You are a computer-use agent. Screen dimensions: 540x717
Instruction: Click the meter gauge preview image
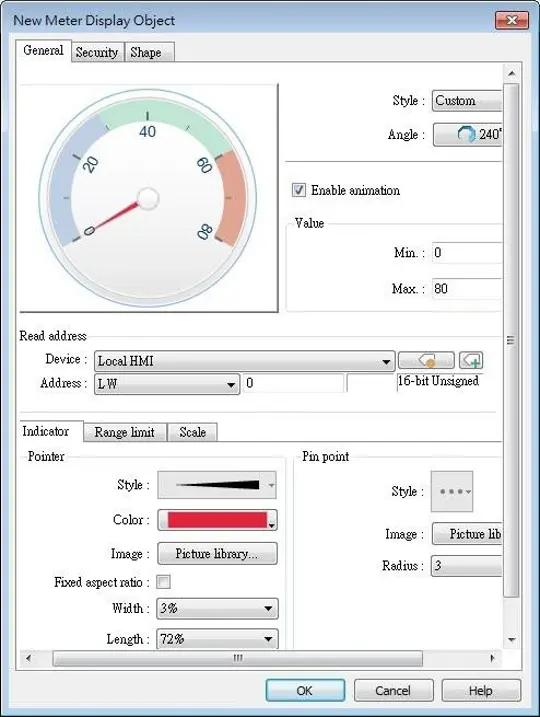click(x=149, y=198)
